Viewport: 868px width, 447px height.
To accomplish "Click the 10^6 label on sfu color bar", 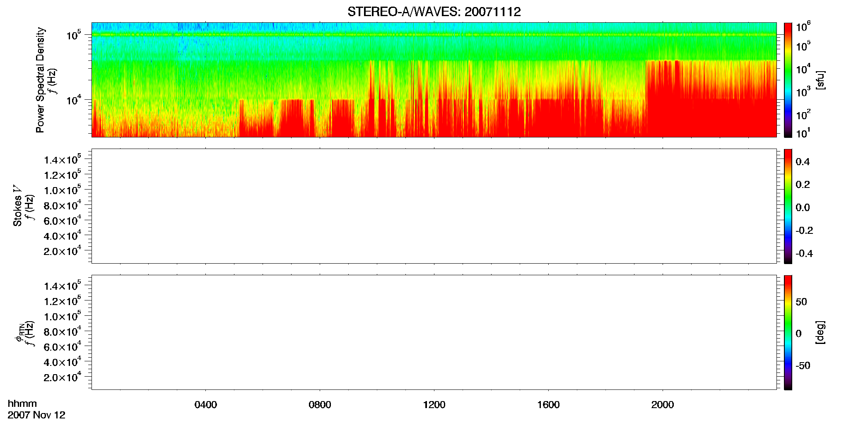I will [803, 27].
